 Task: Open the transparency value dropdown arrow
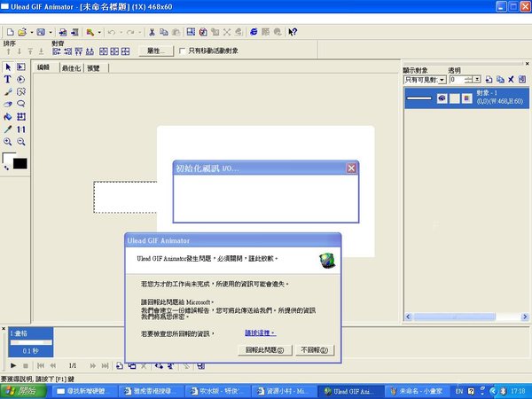click(x=477, y=80)
